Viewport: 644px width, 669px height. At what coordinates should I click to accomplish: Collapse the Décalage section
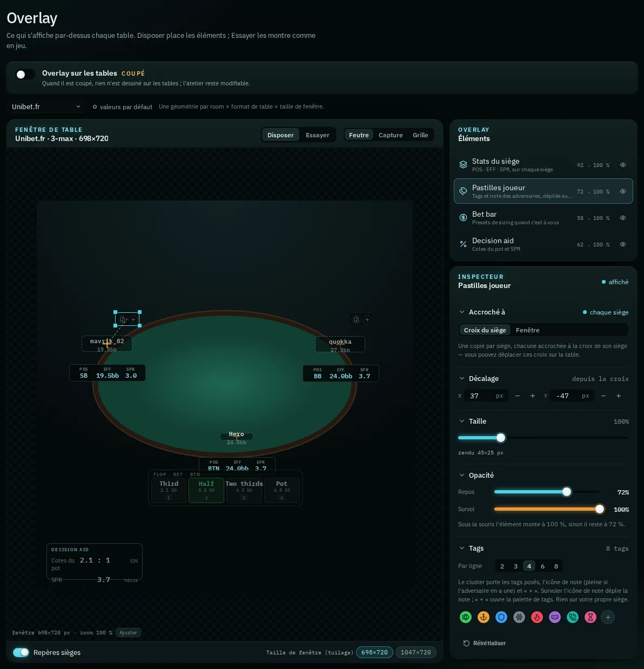pyautogui.click(x=462, y=378)
